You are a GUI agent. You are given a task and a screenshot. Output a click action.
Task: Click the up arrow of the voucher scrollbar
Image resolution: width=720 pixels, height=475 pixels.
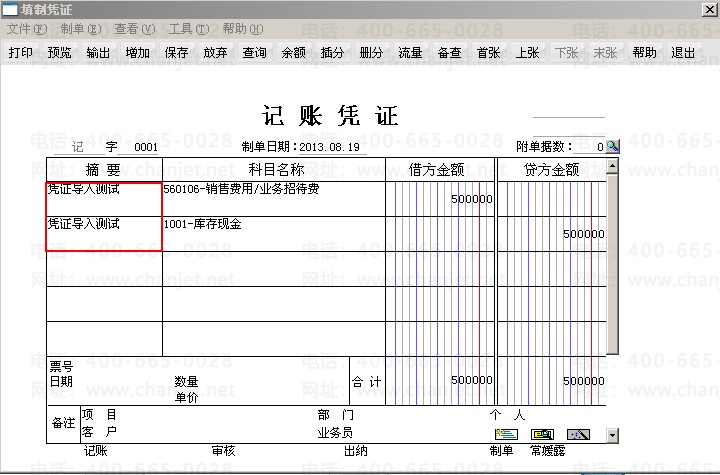(612, 165)
